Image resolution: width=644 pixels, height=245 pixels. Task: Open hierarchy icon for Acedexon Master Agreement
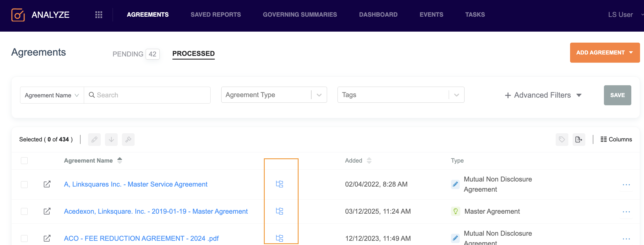(279, 211)
